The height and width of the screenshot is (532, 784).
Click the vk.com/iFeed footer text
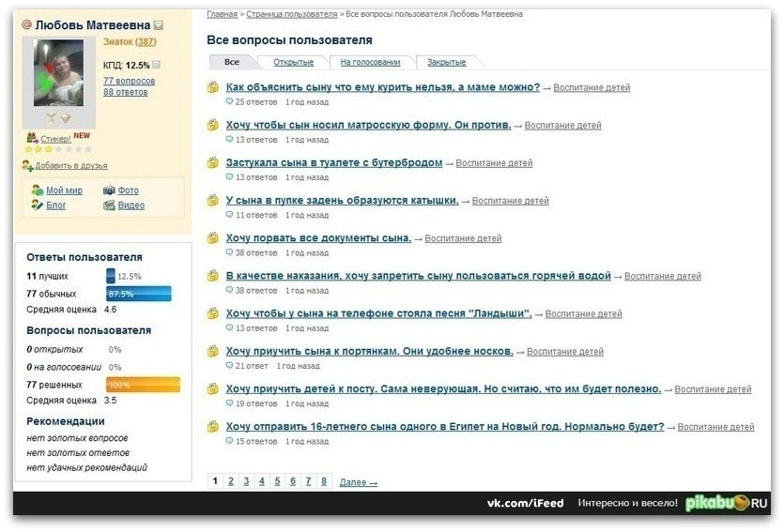526,503
